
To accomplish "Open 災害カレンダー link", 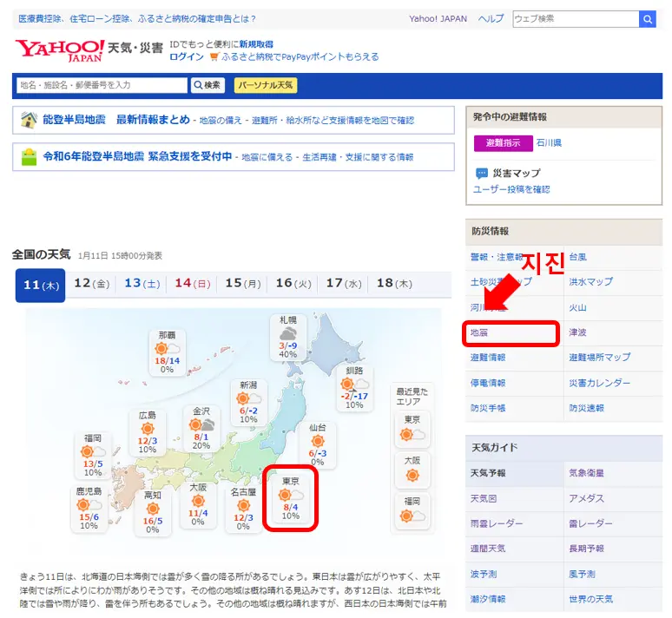I will pos(600,383).
